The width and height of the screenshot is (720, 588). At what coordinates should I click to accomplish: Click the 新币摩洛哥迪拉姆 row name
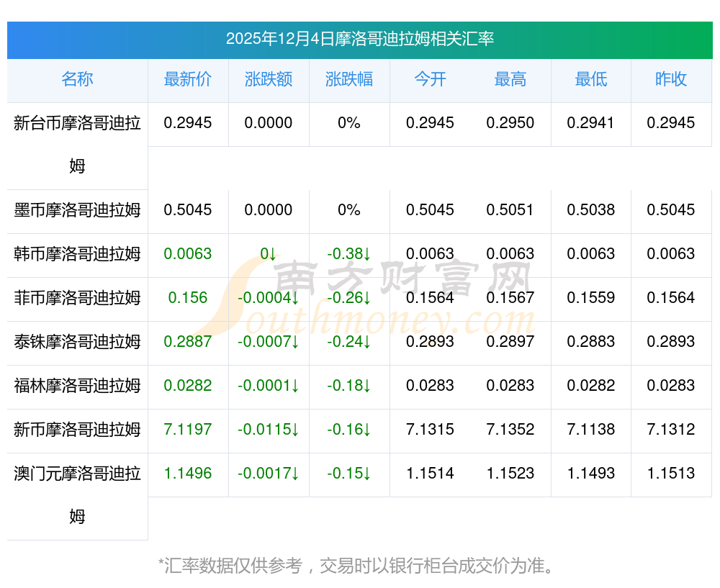click(77, 430)
